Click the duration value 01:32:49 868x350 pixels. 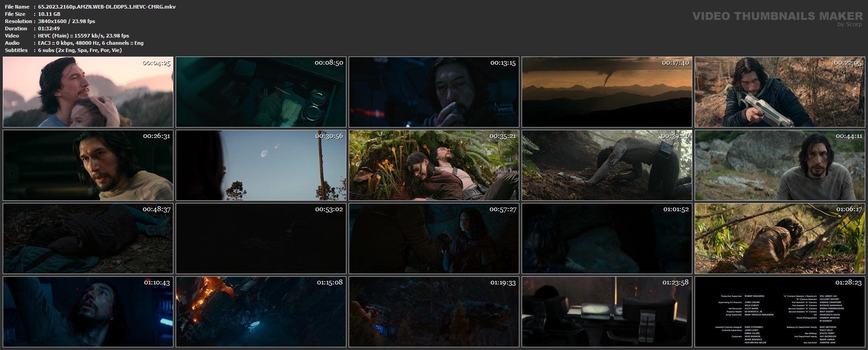point(49,28)
